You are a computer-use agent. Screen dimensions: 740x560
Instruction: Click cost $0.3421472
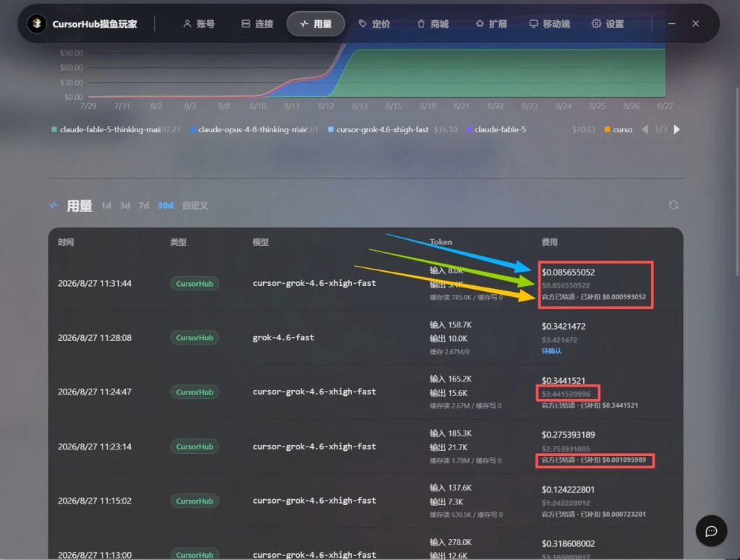coord(564,327)
